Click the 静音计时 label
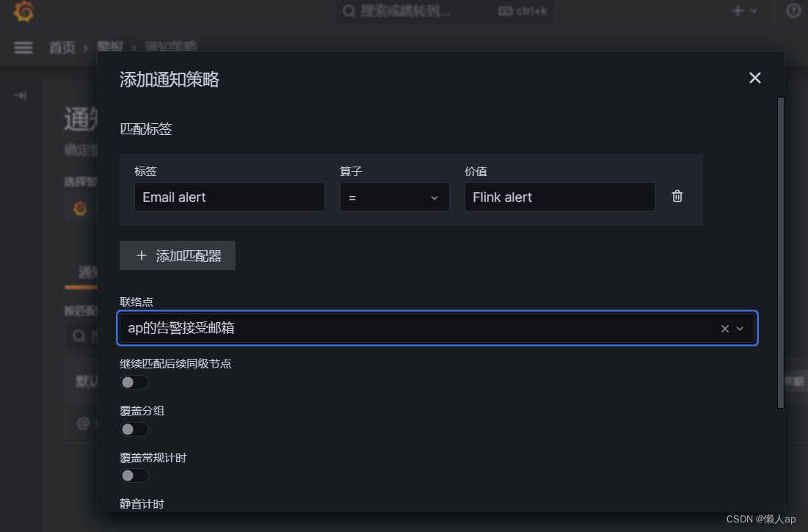 142,503
